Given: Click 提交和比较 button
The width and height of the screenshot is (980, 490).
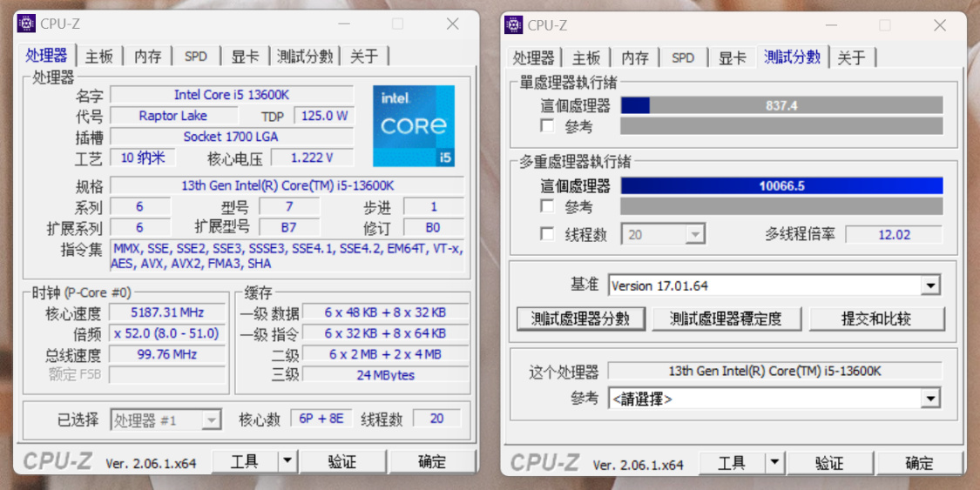Looking at the screenshot, I should pos(876,319).
